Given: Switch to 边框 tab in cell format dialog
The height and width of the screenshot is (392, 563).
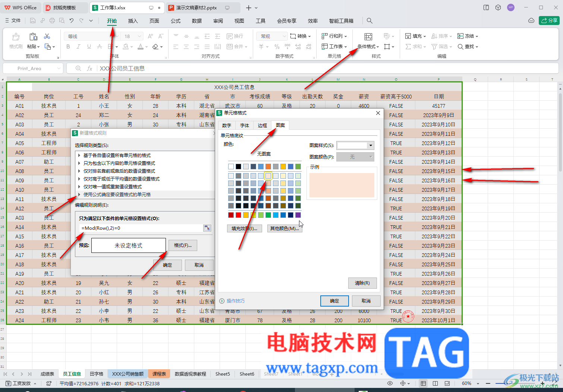Looking at the screenshot, I should [x=262, y=126].
